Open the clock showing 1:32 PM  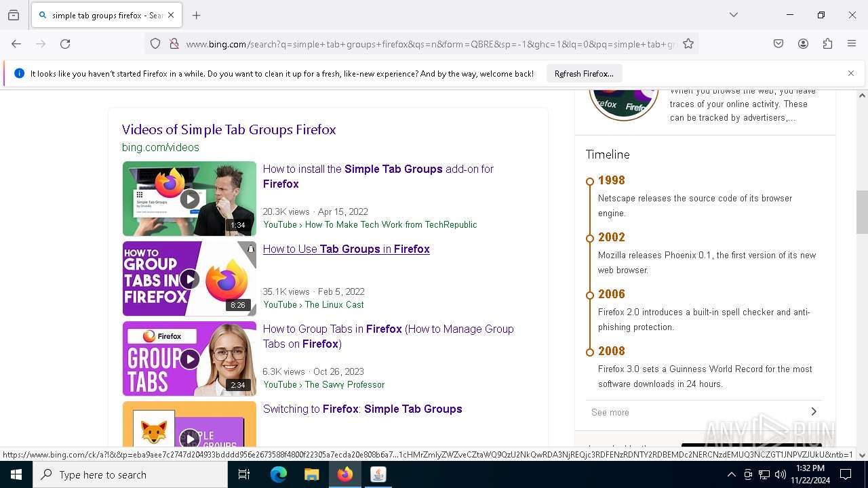[x=810, y=474]
